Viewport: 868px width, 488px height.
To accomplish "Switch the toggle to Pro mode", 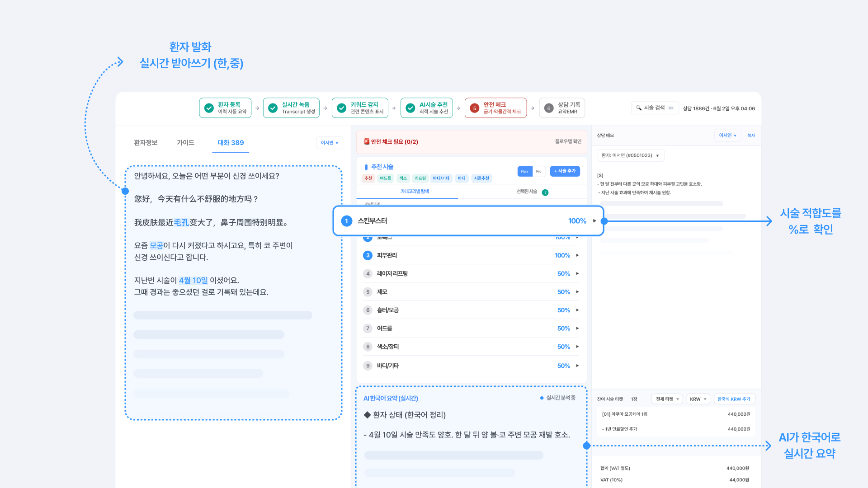I will [x=539, y=171].
